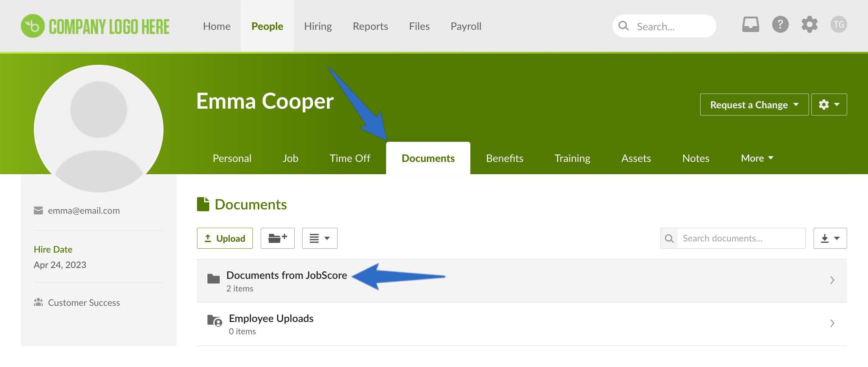The width and height of the screenshot is (868, 367).
Task: Switch to the Notes tab
Action: pyautogui.click(x=696, y=158)
